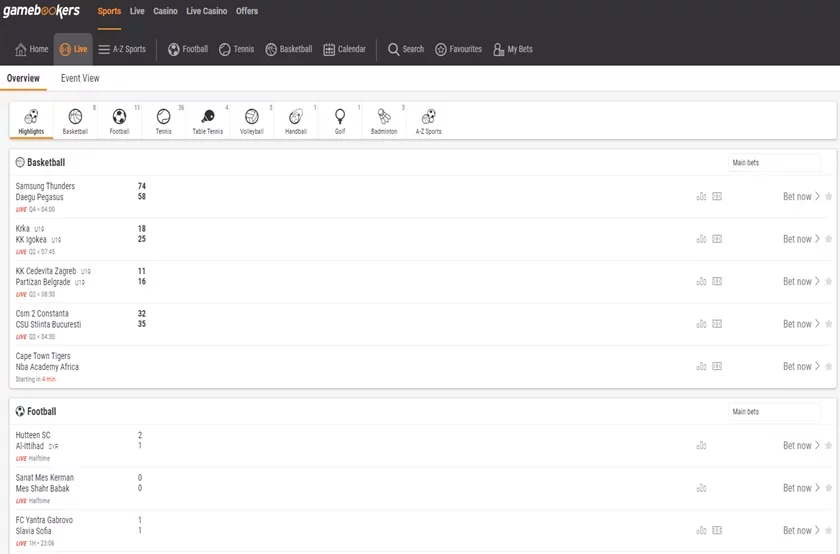Open the Basketball section heading
The height and width of the screenshot is (554, 840).
coord(41,162)
